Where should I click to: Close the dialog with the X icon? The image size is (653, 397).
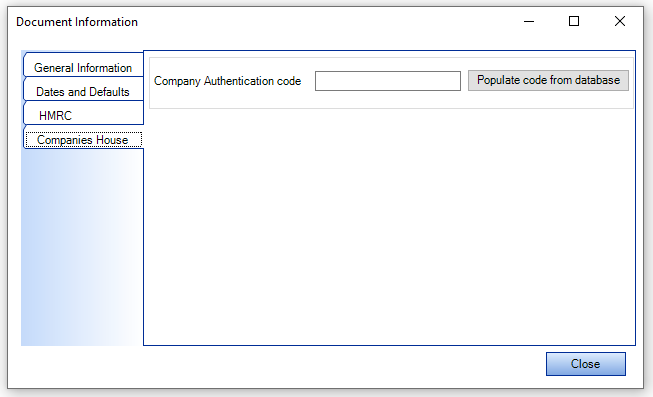(x=620, y=21)
